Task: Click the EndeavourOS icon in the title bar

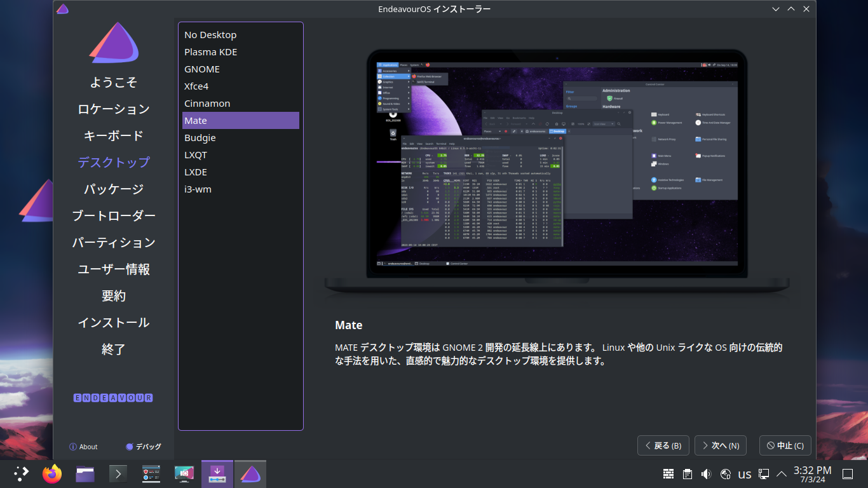Action: click(62, 9)
